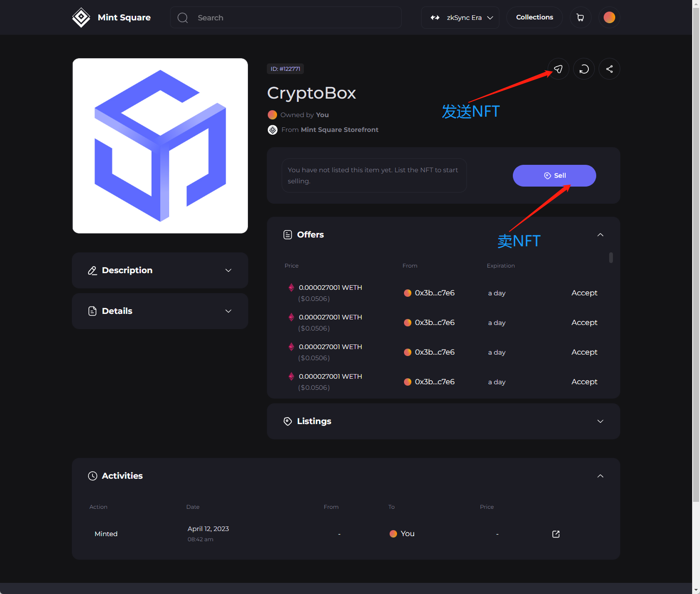Collapse the Activities section chevron
The width and height of the screenshot is (700, 594).
point(600,476)
